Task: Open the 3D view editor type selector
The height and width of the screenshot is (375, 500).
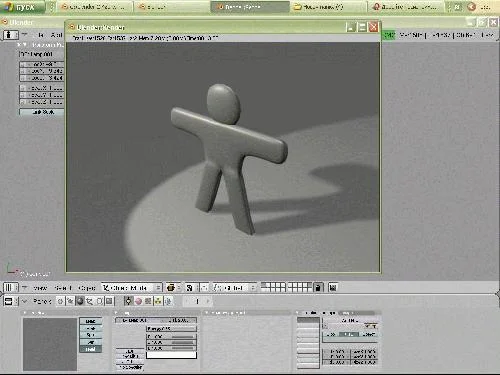Action: pos(10,287)
